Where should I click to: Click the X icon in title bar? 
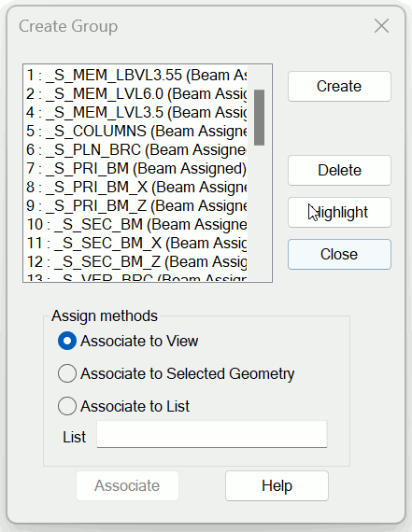(x=381, y=26)
